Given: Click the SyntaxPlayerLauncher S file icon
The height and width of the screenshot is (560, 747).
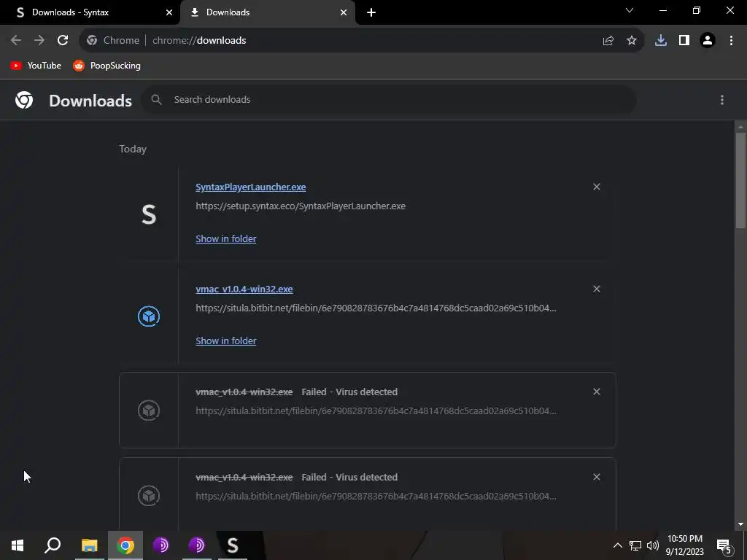Looking at the screenshot, I should 149,214.
